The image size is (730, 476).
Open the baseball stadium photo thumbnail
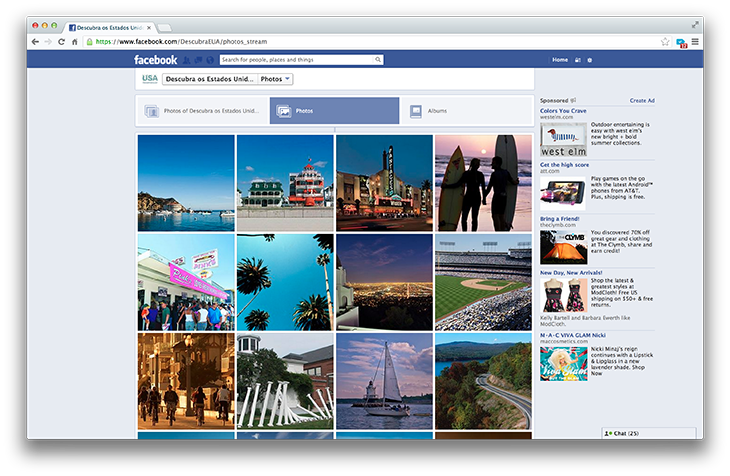484,281
